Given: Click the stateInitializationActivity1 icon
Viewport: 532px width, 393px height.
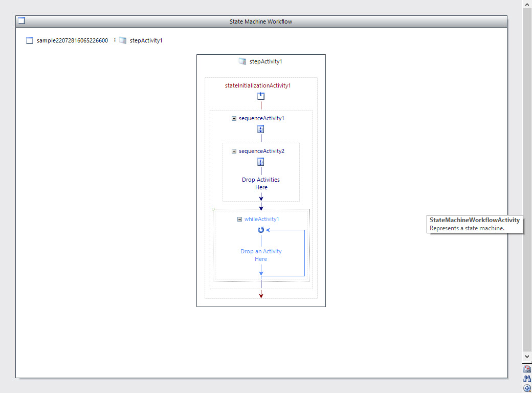Looking at the screenshot, I should point(261,96).
